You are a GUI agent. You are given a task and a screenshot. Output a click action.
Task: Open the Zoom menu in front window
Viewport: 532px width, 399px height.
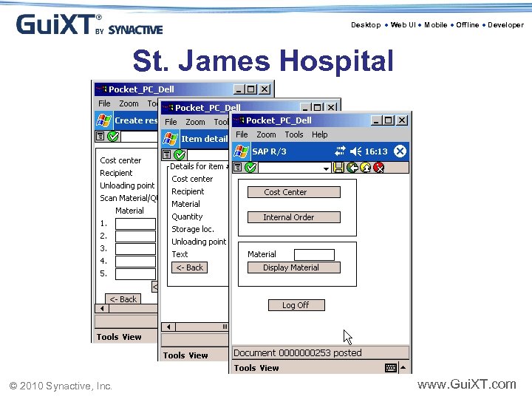tap(266, 134)
